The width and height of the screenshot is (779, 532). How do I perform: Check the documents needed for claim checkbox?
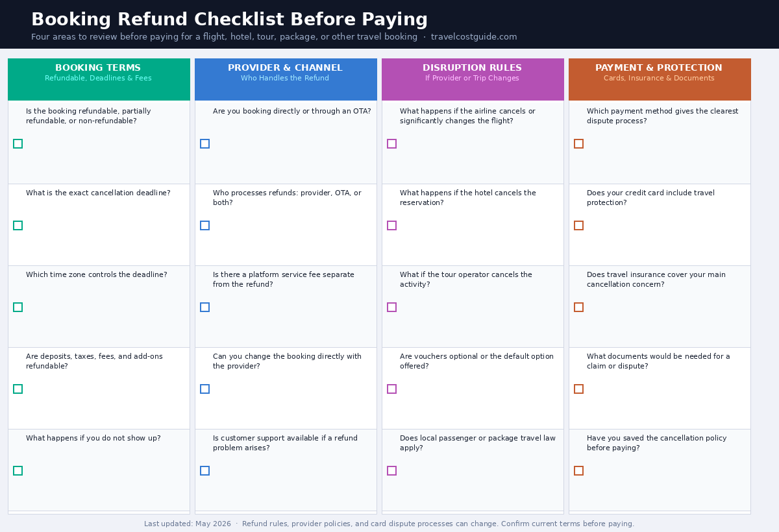coord(578,389)
